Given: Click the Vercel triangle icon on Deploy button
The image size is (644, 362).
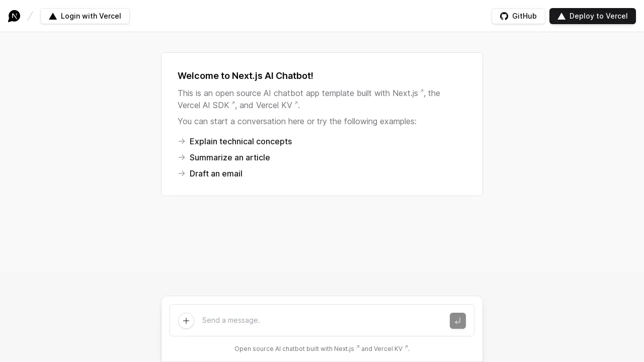Looking at the screenshot, I should (561, 16).
